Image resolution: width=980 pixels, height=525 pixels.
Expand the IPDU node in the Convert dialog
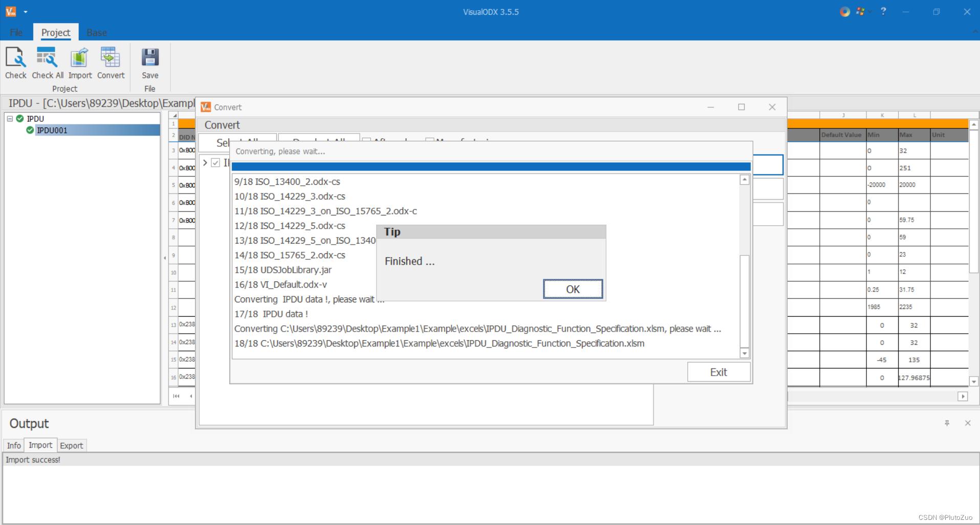click(x=205, y=163)
